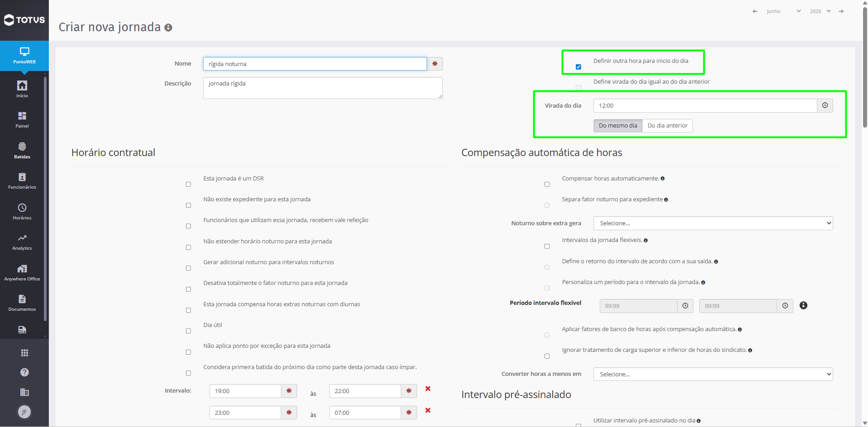Open the PontoWEB module in sidebar
Viewport: 868px width, 427px height.
pos(24,56)
